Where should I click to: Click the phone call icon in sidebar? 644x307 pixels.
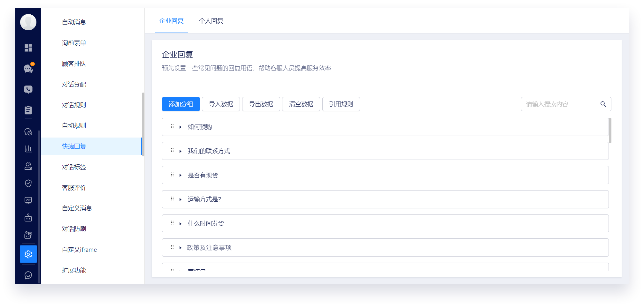(x=28, y=89)
